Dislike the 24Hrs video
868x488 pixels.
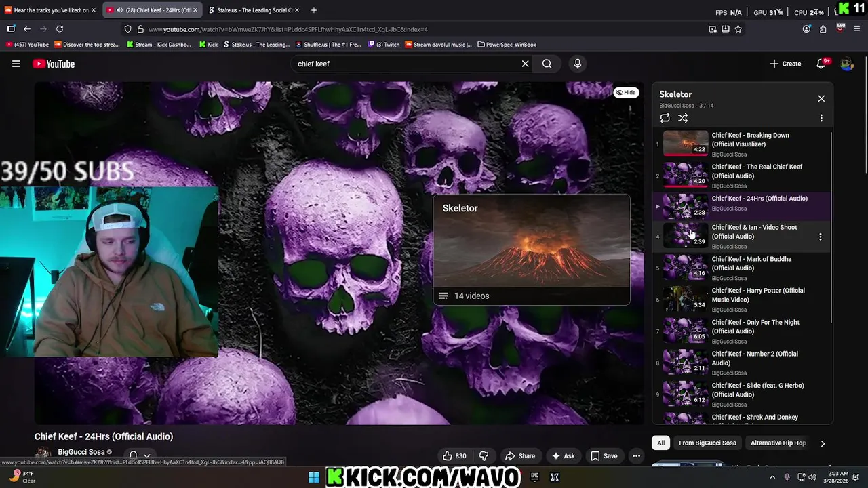coord(484,456)
